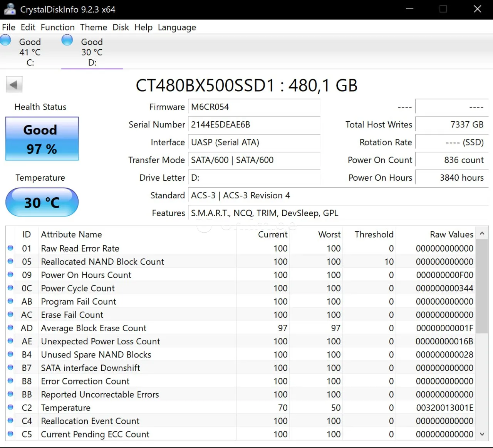Open the Disk menu
Viewport: 493px width, 448px height.
[x=121, y=27]
